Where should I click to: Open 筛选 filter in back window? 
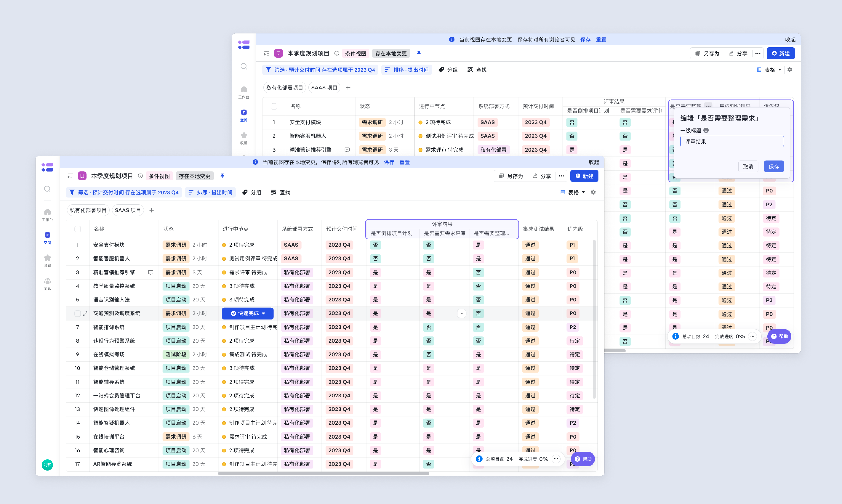(320, 70)
